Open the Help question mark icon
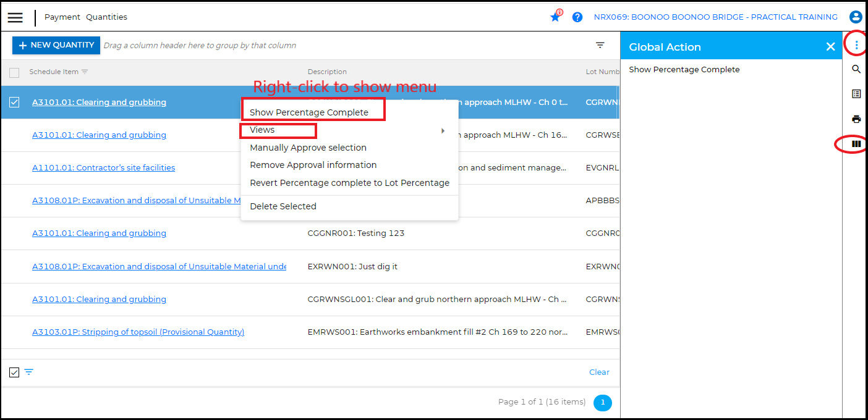This screenshot has width=868, height=420. click(577, 17)
